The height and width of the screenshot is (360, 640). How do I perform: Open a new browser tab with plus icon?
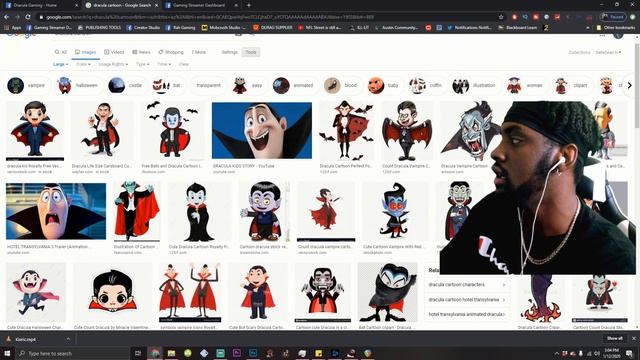(x=249, y=5)
